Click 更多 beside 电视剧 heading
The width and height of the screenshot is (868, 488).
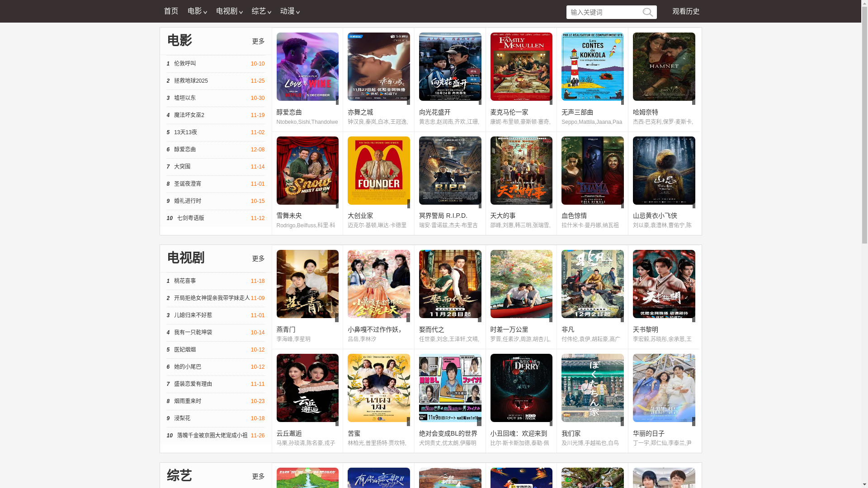click(x=258, y=258)
